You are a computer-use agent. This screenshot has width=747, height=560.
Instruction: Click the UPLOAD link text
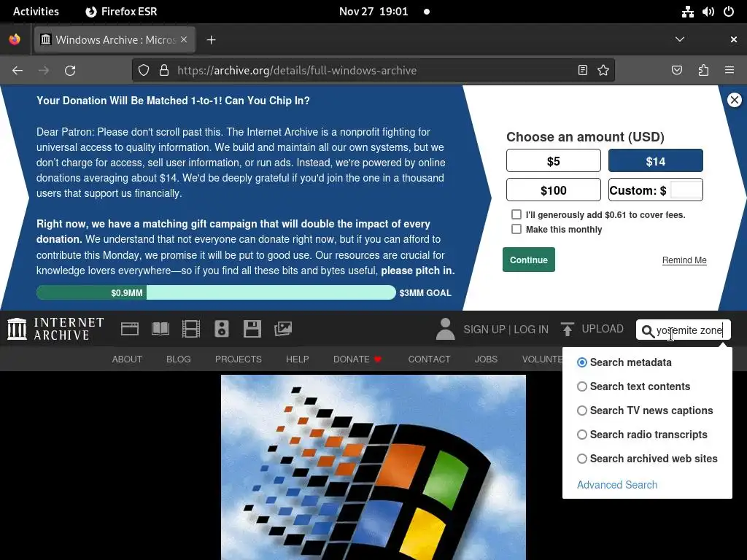[x=602, y=329]
